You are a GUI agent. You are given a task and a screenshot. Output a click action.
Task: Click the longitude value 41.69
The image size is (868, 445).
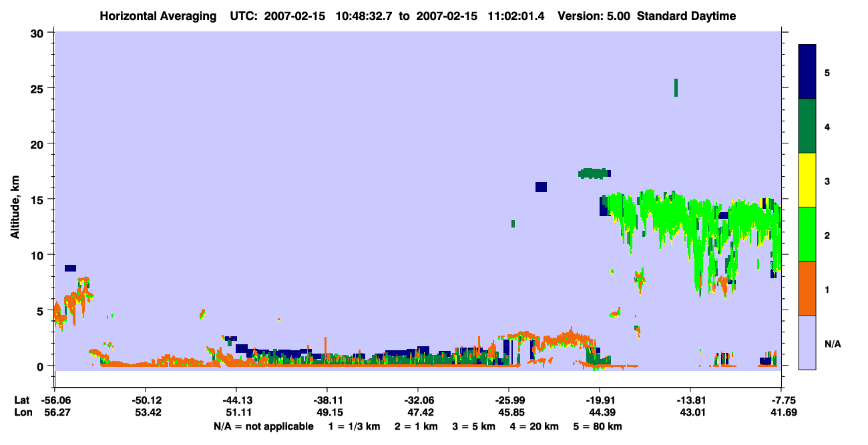click(783, 412)
